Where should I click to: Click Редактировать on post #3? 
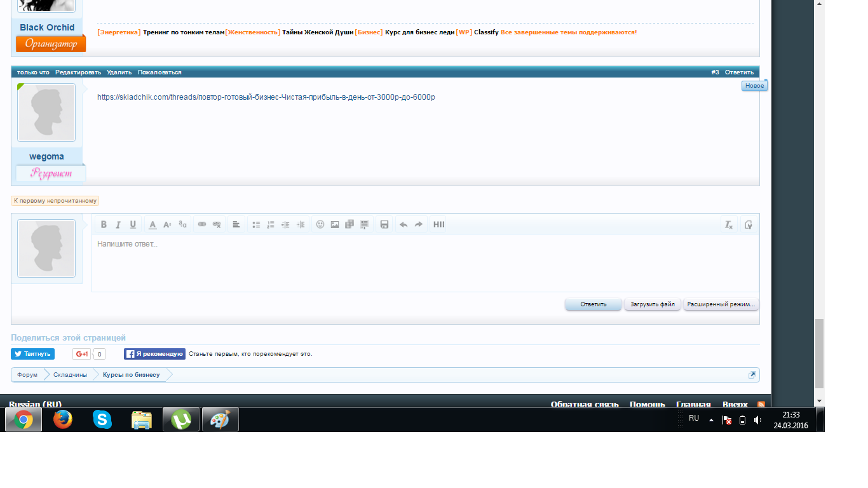pos(78,72)
